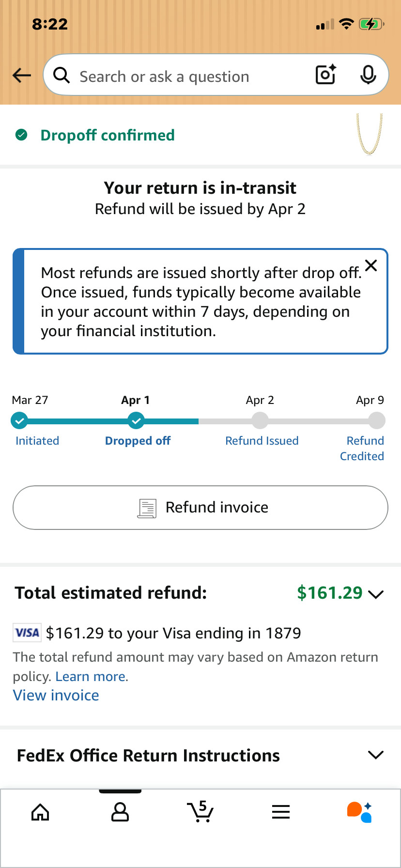401x868 pixels.
Task: Open the shopping cart icon
Action: (x=200, y=812)
